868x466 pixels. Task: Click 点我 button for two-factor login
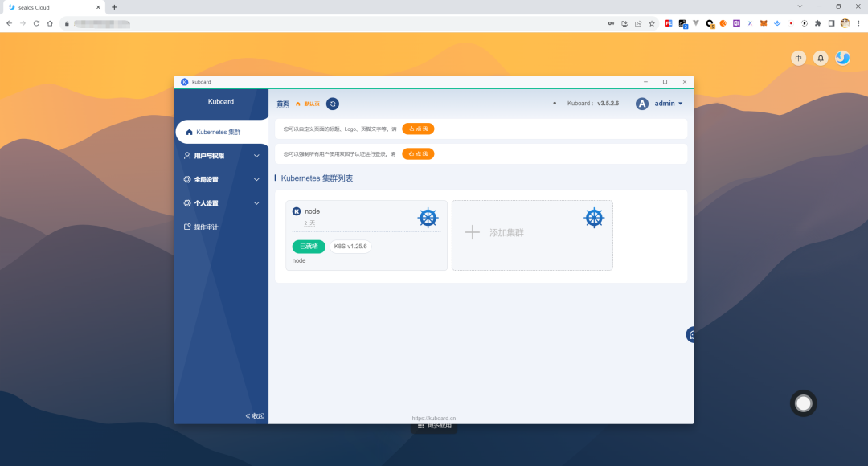pyautogui.click(x=418, y=153)
